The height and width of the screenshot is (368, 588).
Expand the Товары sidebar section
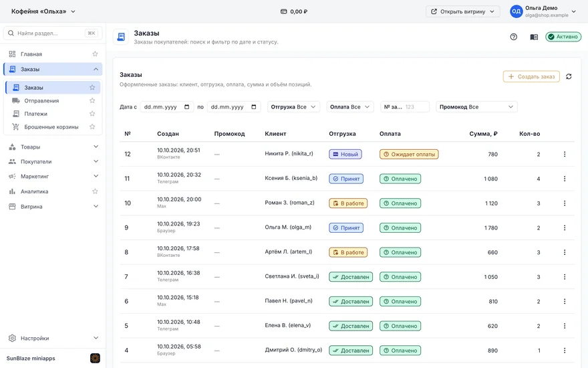tap(53, 147)
